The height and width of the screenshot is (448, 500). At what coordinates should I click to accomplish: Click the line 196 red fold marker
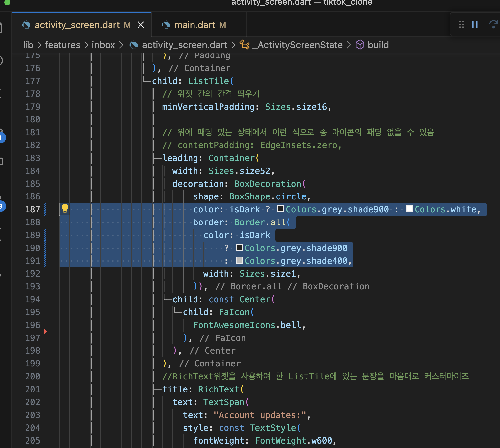tap(45, 332)
